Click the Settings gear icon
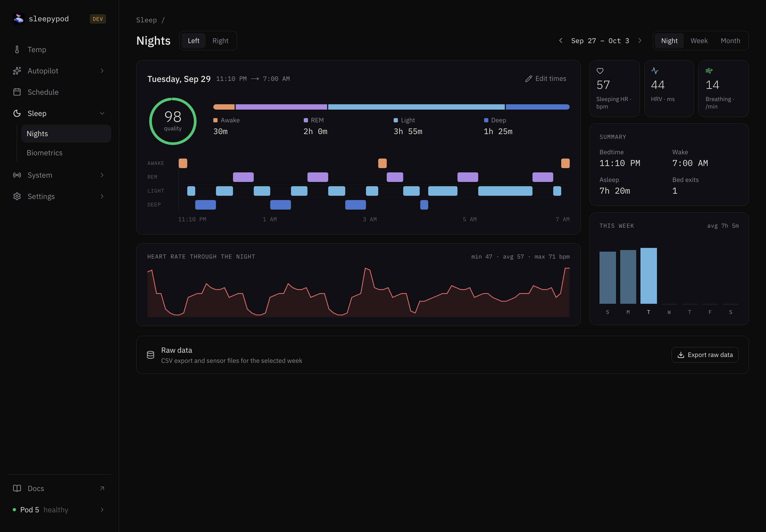766x532 pixels. [17, 196]
